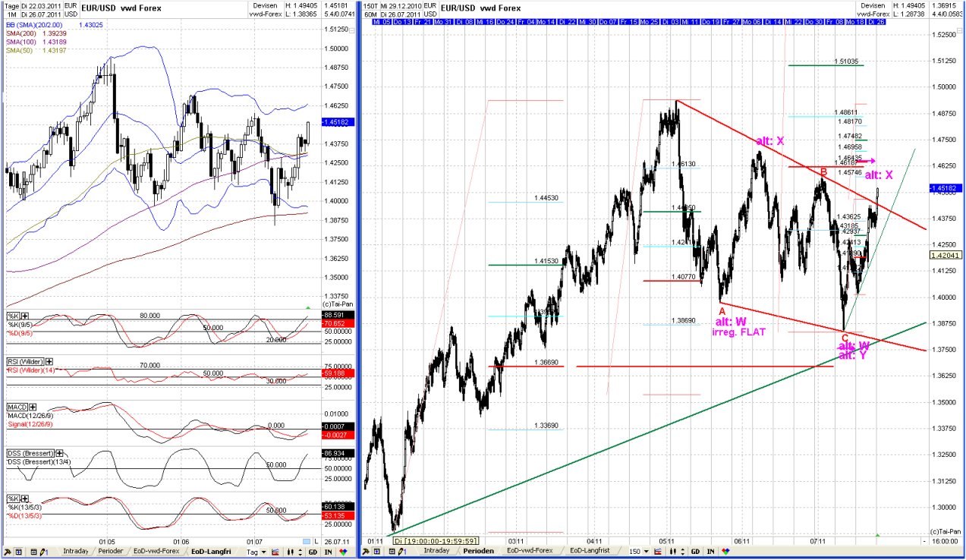Select the Perioden tab below the right chart
This screenshot has width=966, height=560.
[478, 552]
